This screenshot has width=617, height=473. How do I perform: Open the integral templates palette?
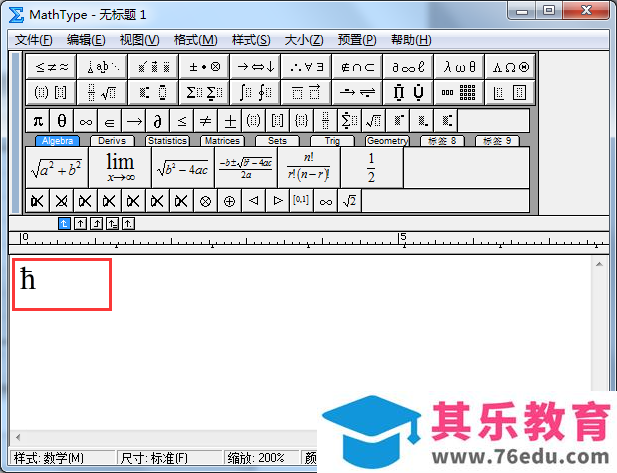255,92
